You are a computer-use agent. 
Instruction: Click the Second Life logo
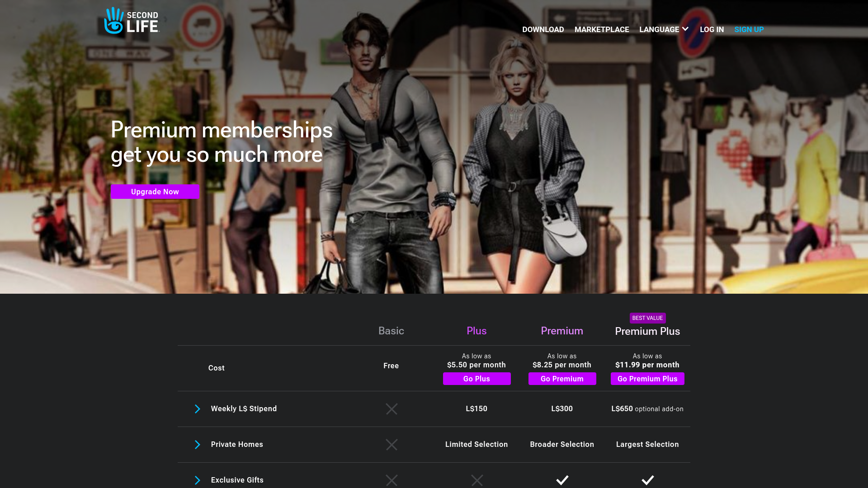[132, 21]
